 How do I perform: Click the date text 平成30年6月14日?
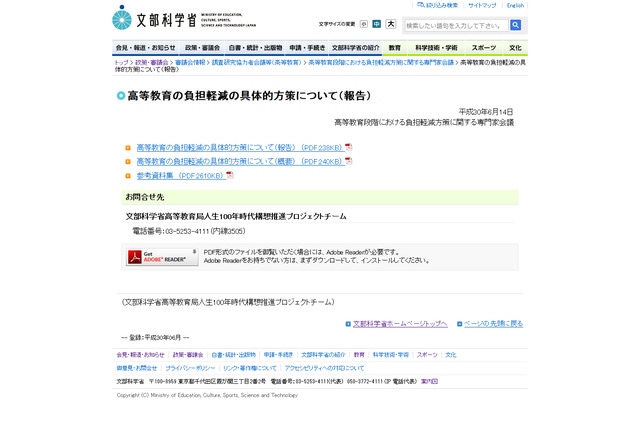(486, 112)
